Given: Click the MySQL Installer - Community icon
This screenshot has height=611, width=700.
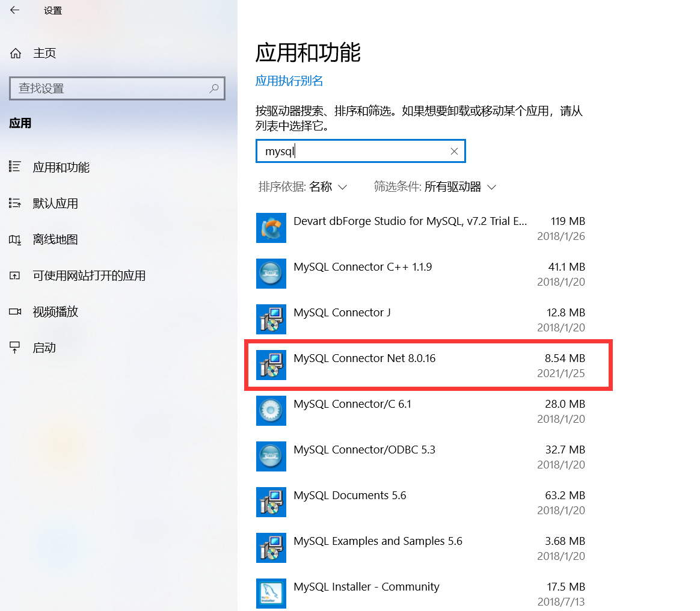Looking at the screenshot, I should click(x=271, y=594).
